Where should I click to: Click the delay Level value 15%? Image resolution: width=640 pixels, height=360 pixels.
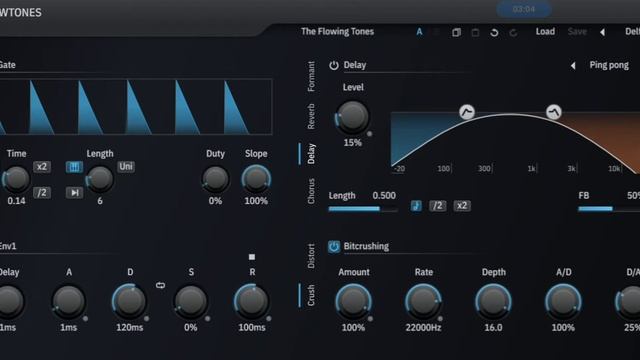pos(352,143)
